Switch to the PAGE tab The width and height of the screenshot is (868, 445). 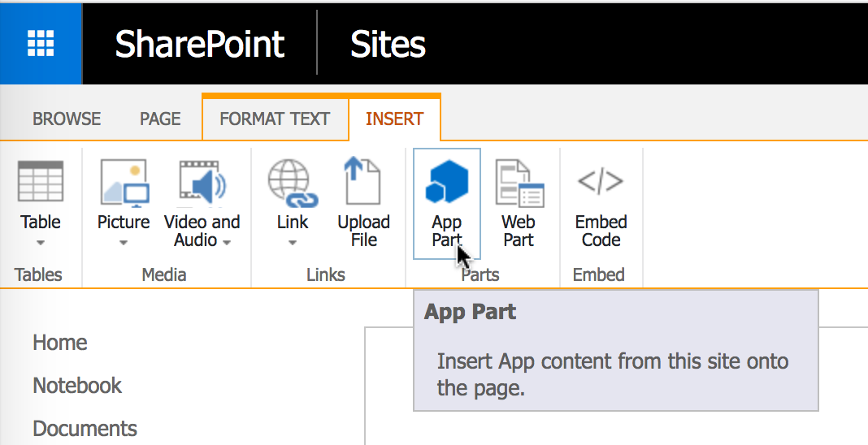click(x=160, y=119)
